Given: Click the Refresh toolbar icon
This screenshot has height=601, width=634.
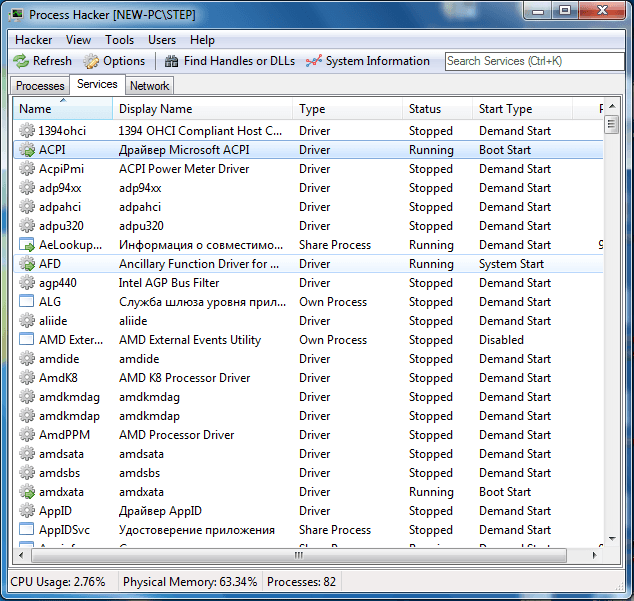Looking at the screenshot, I should [21, 61].
